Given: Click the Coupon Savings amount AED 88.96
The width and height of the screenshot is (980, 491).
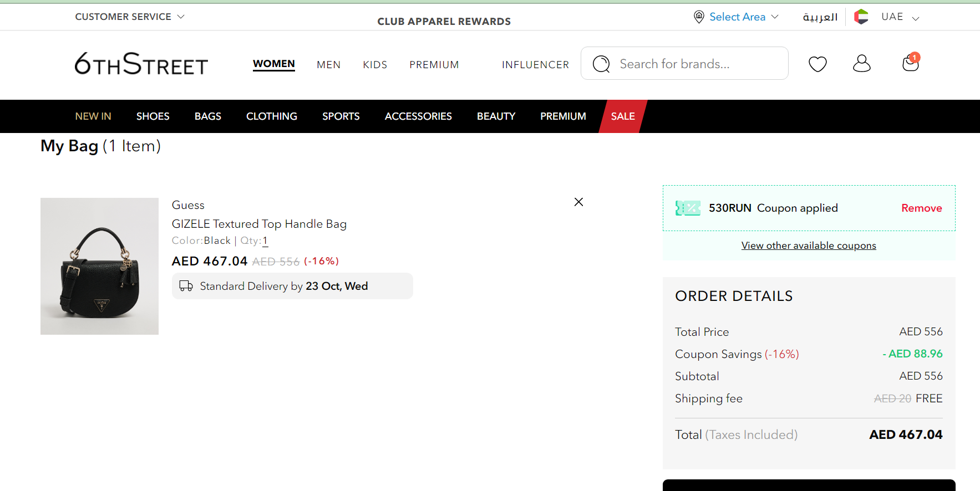Looking at the screenshot, I should click(x=912, y=354).
